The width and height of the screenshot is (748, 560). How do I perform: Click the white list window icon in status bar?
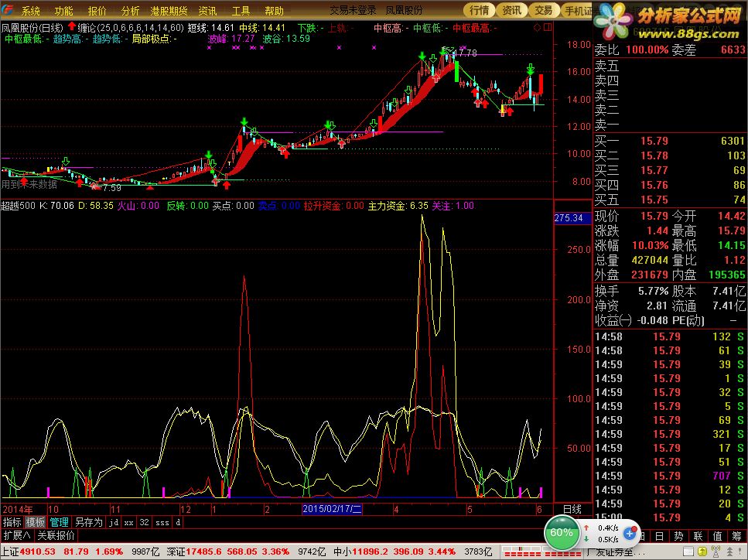[x=688, y=552]
